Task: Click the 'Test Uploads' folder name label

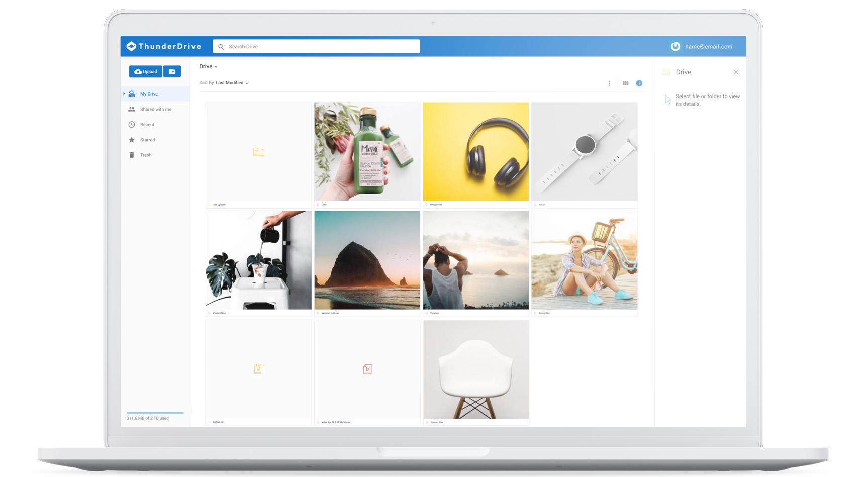Action: pyautogui.click(x=219, y=205)
